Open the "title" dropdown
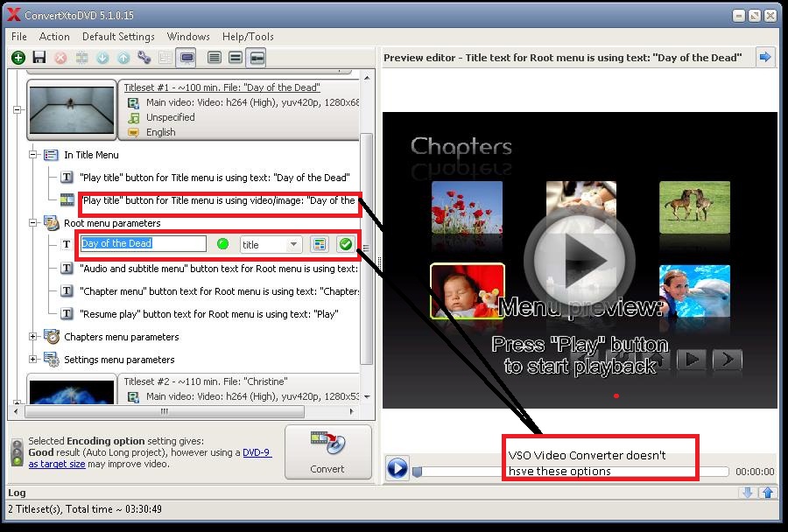 click(271, 245)
